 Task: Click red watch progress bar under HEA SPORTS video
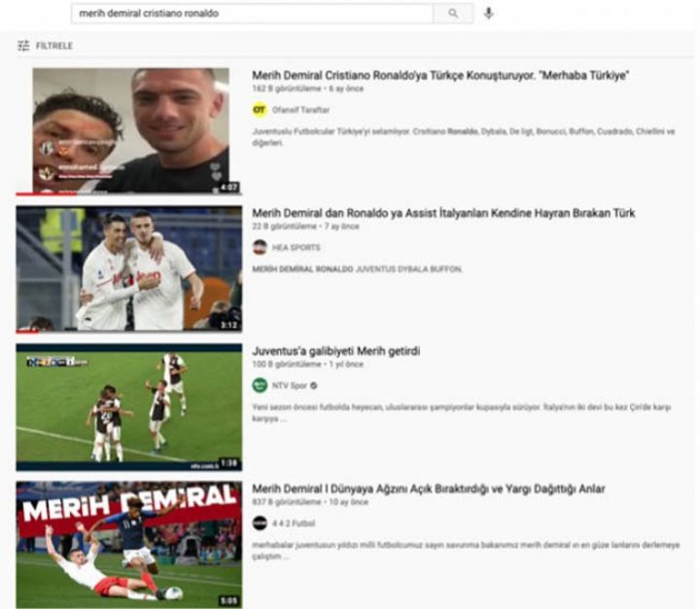tap(27, 332)
